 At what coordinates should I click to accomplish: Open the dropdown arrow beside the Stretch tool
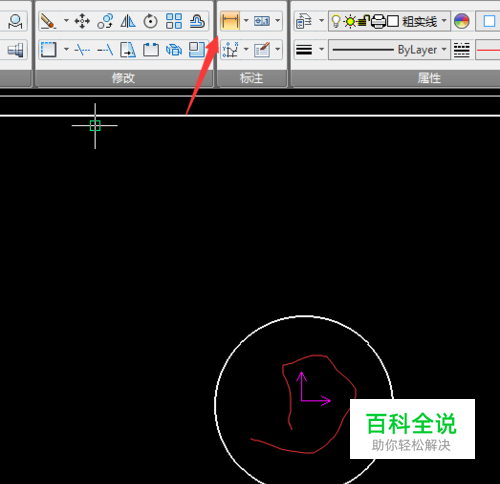(66, 49)
